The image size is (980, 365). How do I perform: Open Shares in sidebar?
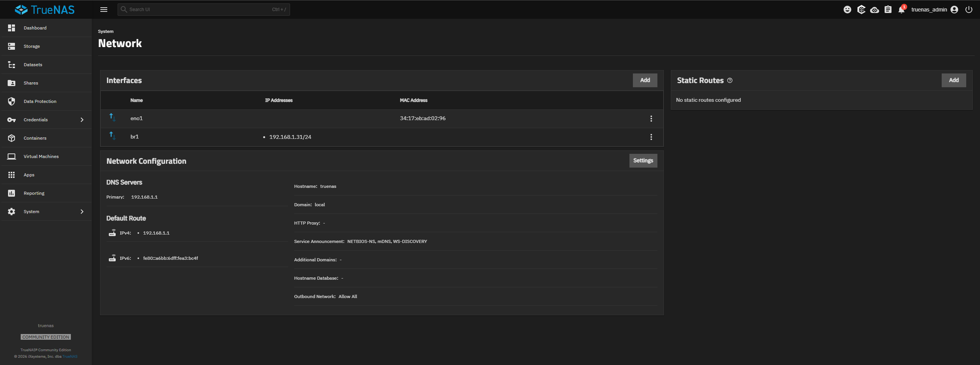(x=46, y=83)
